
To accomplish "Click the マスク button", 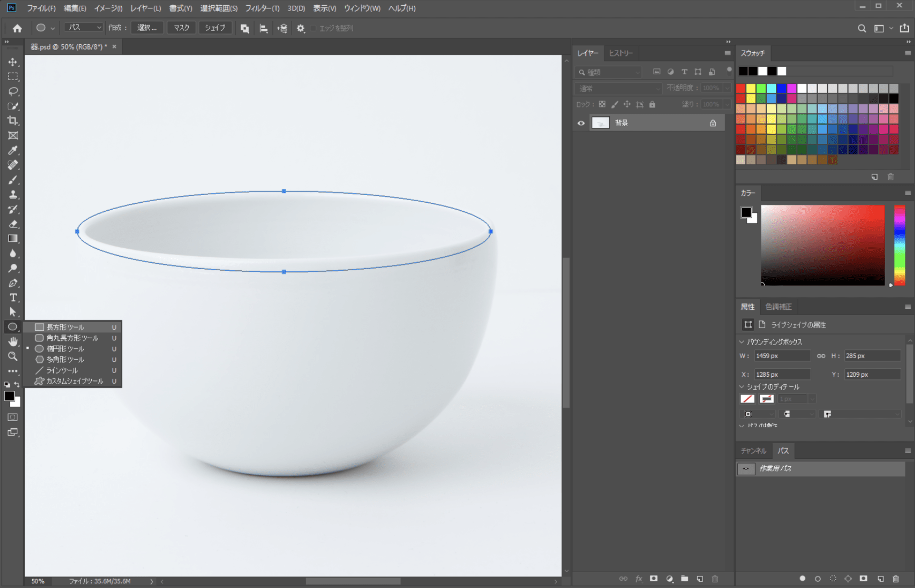I will (x=181, y=27).
